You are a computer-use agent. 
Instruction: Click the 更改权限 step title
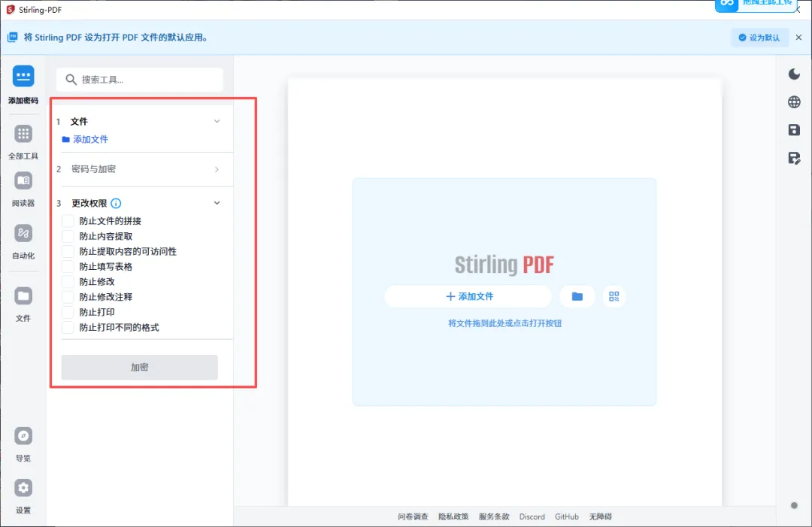click(x=89, y=204)
